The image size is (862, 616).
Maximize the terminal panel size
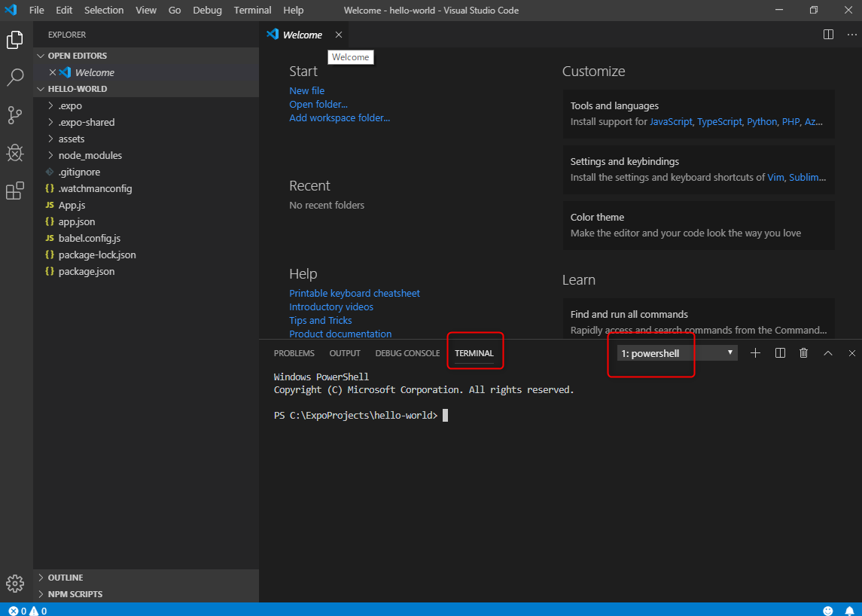(x=828, y=353)
